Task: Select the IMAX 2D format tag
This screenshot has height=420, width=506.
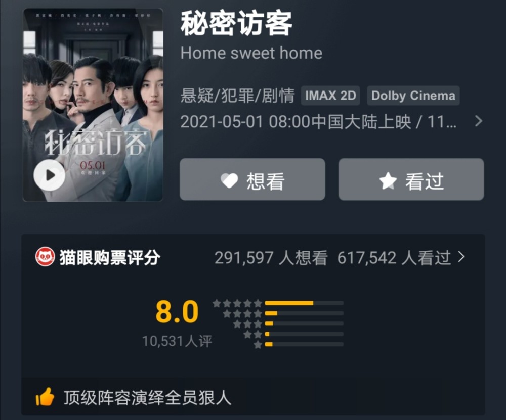Action: tap(330, 96)
